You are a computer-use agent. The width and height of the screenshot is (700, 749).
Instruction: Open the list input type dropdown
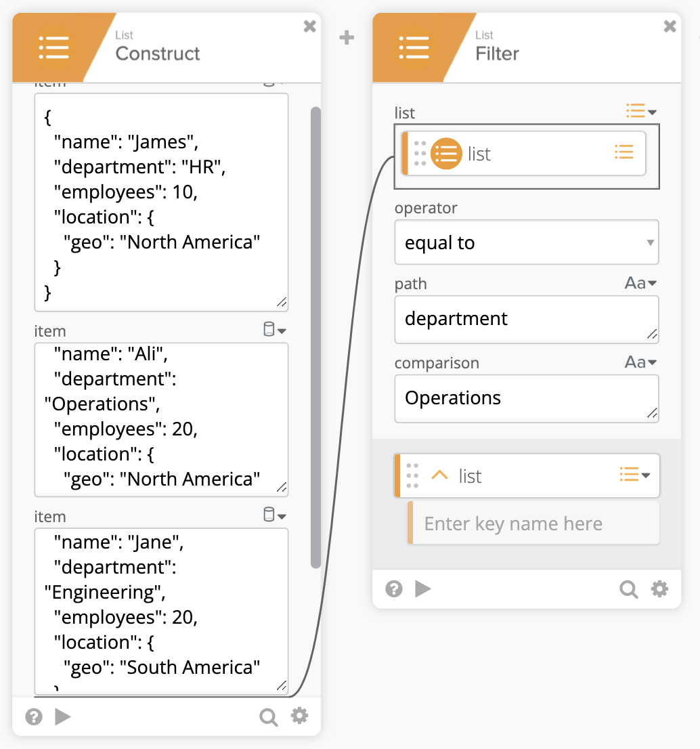coord(640,112)
